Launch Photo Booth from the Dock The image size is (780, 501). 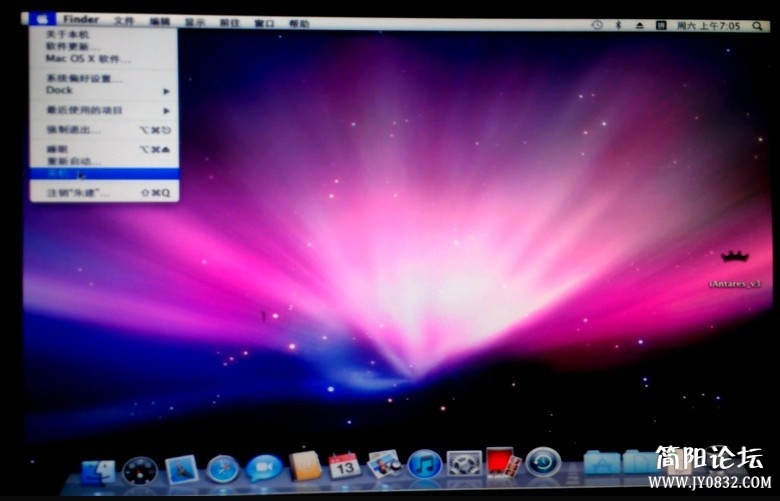tap(503, 463)
